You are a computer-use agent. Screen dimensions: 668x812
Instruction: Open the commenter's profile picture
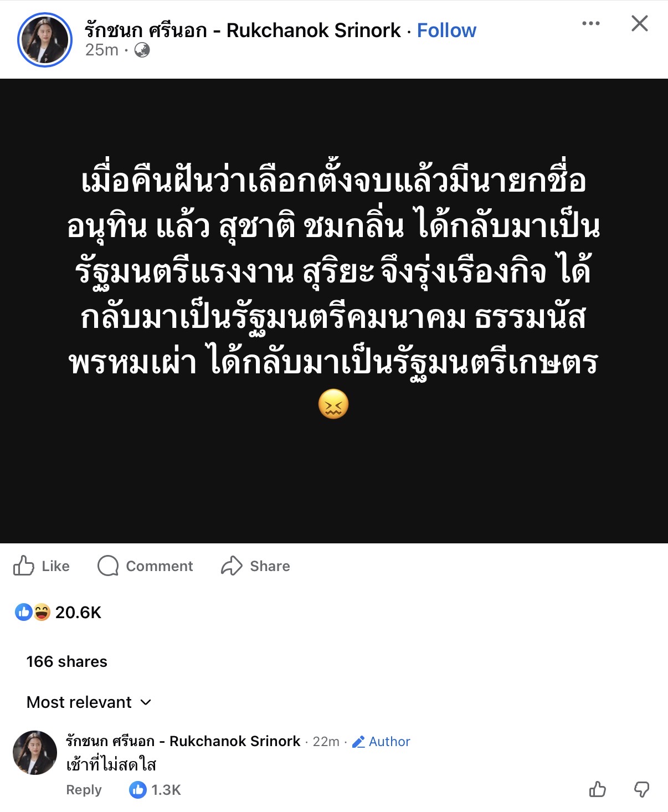pos(35,752)
